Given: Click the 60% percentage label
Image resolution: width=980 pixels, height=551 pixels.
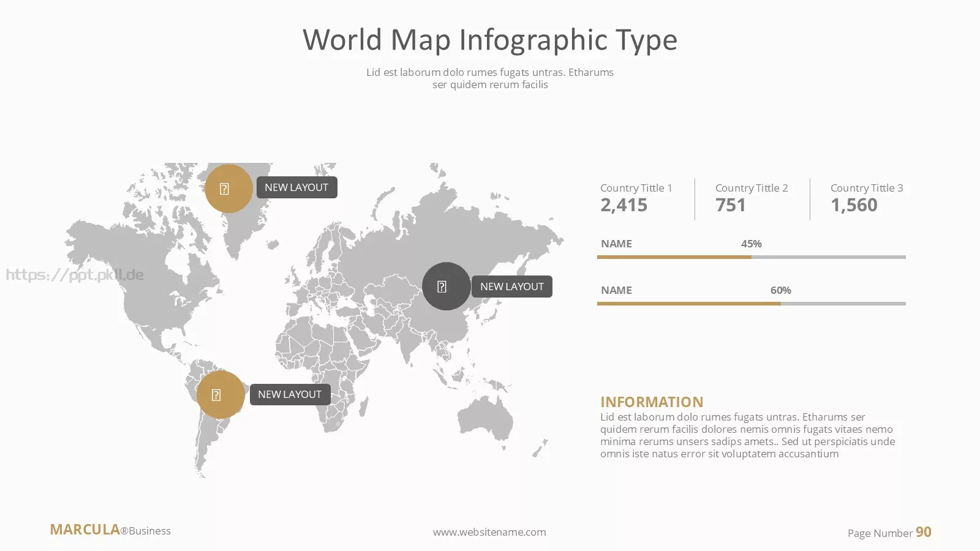Looking at the screenshot, I should coord(781,290).
